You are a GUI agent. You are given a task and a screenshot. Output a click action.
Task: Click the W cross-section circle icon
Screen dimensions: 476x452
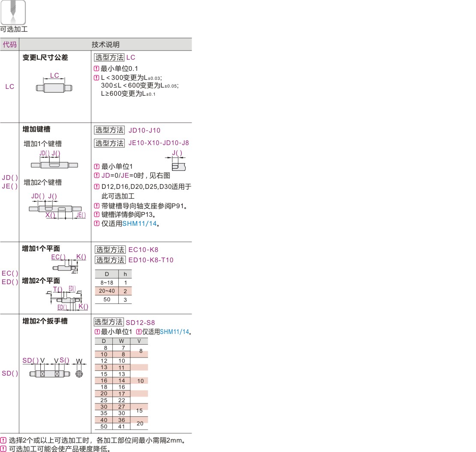tap(79, 373)
